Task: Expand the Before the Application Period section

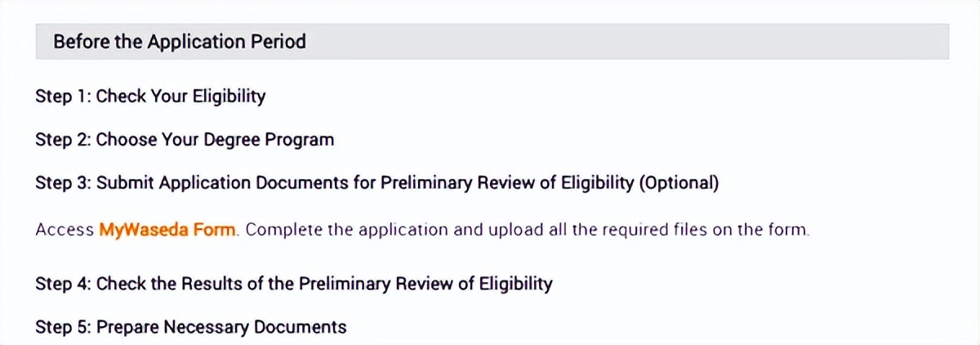Action: [180, 42]
